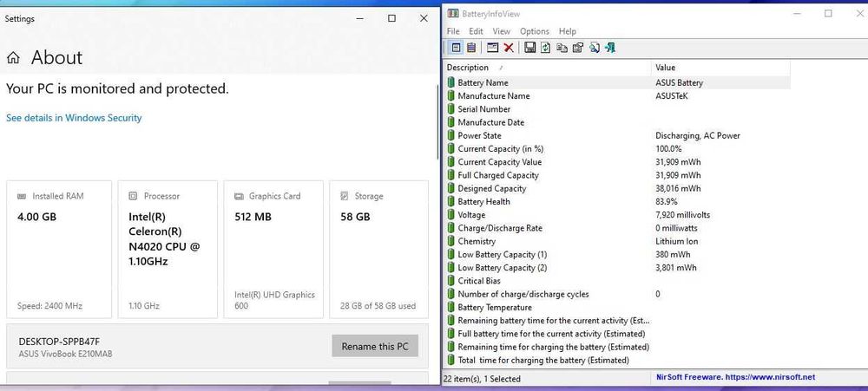Sort by the Description column header
Image resolution: width=868 pixels, height=391 pixels.
pyautogui.click(x=548, y=68)
